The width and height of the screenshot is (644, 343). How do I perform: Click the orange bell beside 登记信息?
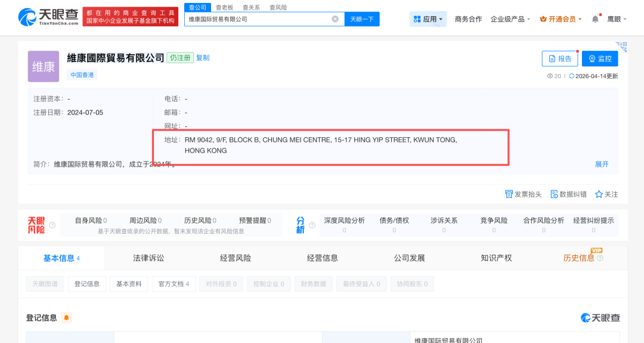click(x=66, y=317)
